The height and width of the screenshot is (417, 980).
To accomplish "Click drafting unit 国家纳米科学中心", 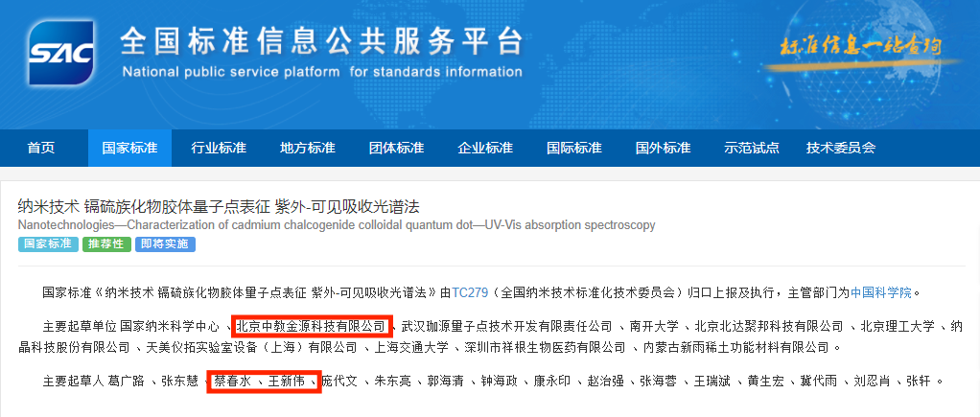I will click(170, 326).
